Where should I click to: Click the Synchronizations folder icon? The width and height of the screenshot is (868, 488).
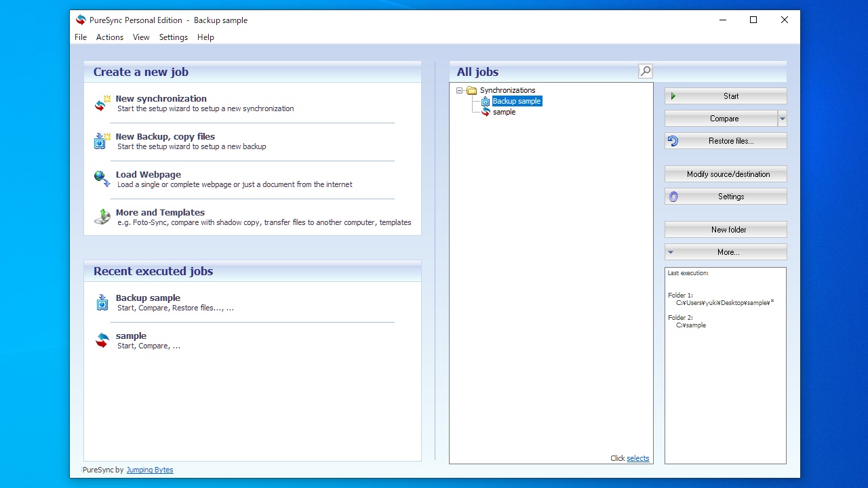(x=472, y=90)
